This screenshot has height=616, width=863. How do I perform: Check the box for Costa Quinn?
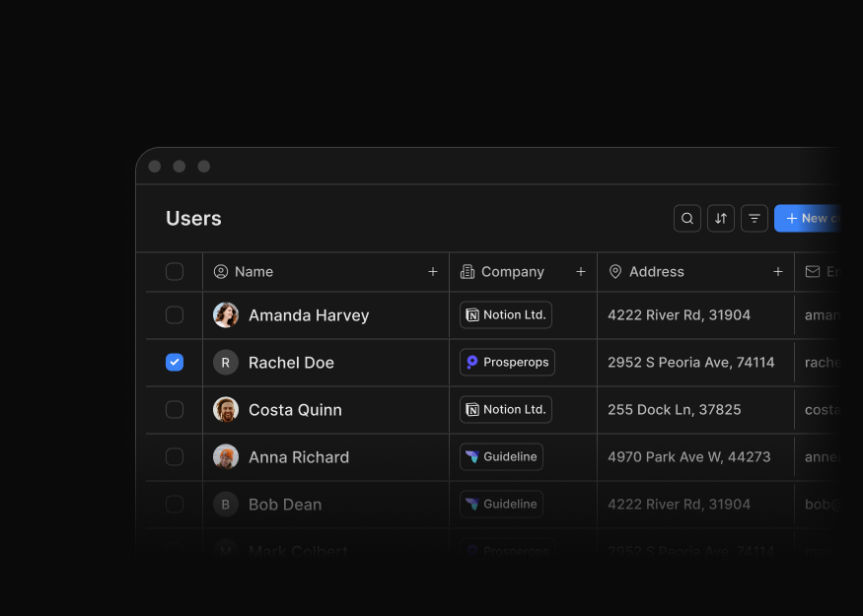(175, 409)
